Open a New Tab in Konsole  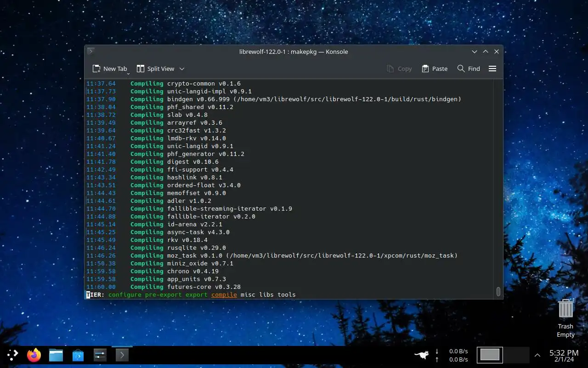click(x=109, y=69)
